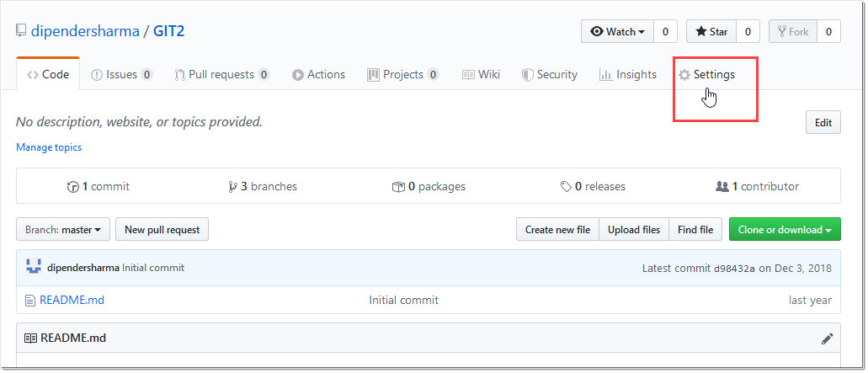868x373 pixels.
Task: Click the README.md file icon in file list
Action: [31, 300]
